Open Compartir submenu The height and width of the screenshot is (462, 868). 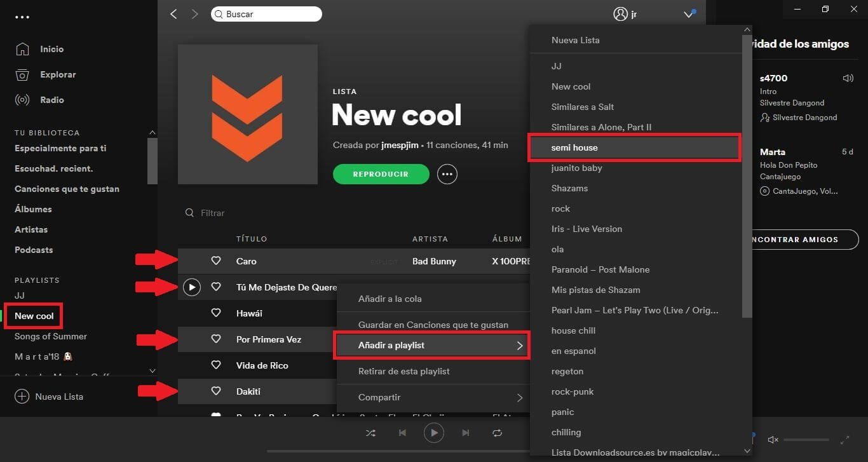point(433,397)
